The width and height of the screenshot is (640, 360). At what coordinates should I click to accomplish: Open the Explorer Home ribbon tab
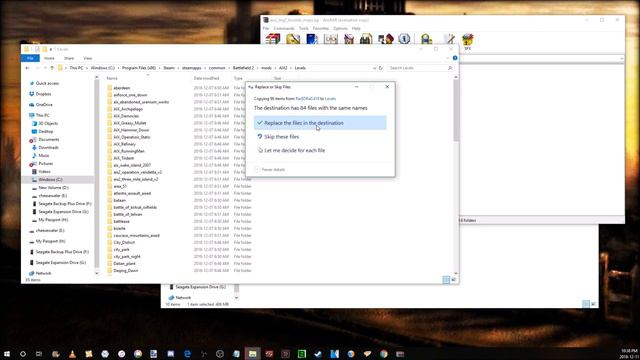[x=49, y=58]
